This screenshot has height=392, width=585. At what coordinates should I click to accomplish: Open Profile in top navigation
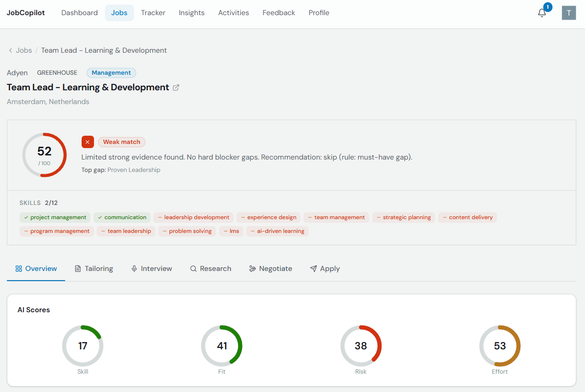[x=319, y=13]
